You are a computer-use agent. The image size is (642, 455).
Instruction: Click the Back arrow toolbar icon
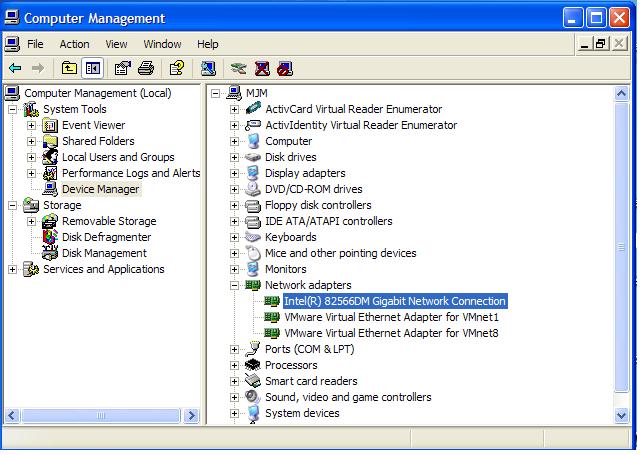(x=15, y=68)
